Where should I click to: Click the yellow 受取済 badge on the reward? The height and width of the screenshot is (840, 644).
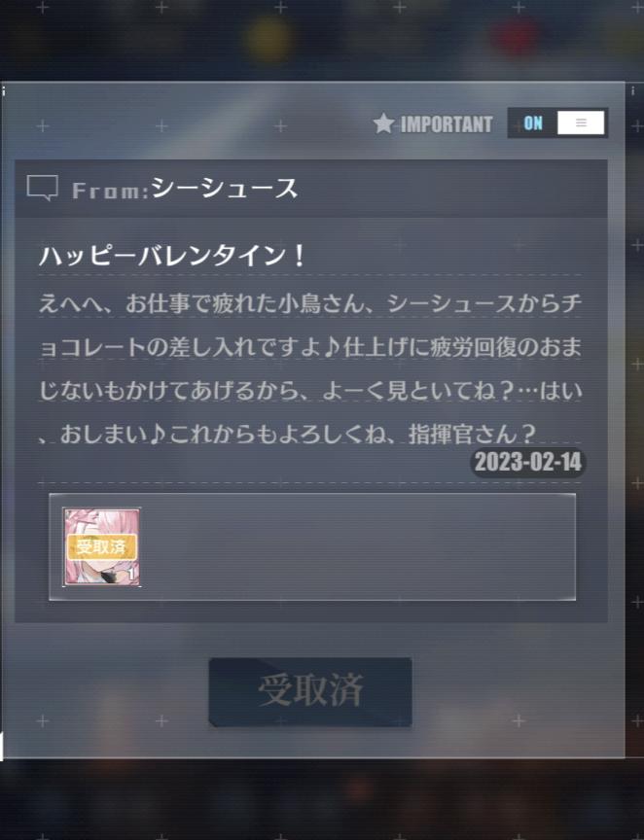pyautogui.click(x=102, y=547)
